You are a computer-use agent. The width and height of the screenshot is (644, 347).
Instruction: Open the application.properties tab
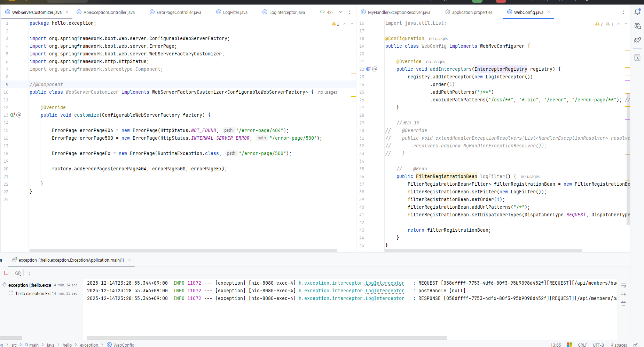[x=472, y=12]
